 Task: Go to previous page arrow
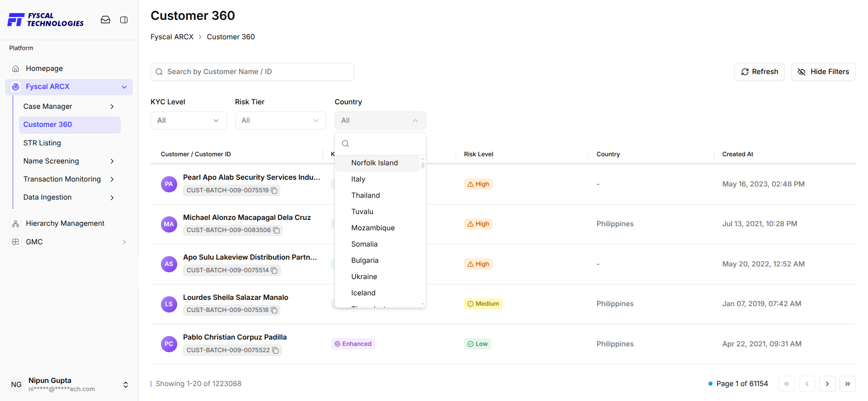[x=807, y=384]
